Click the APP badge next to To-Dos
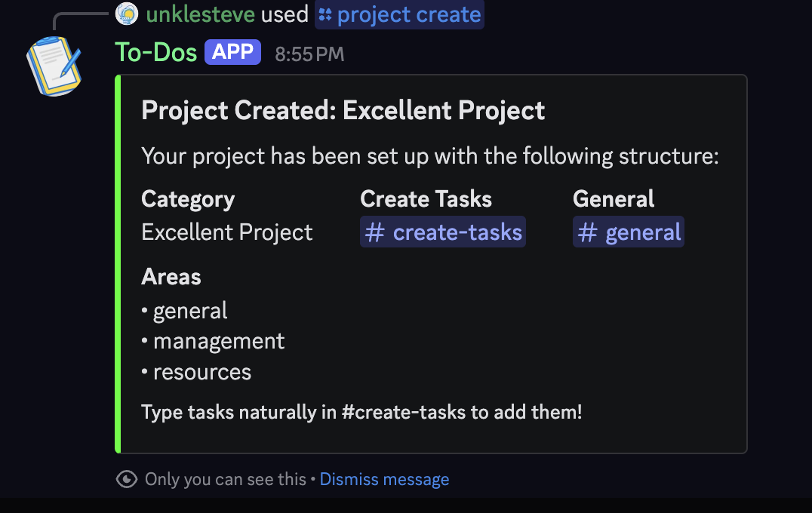This screenshot has width=812, height=513. 232,51
